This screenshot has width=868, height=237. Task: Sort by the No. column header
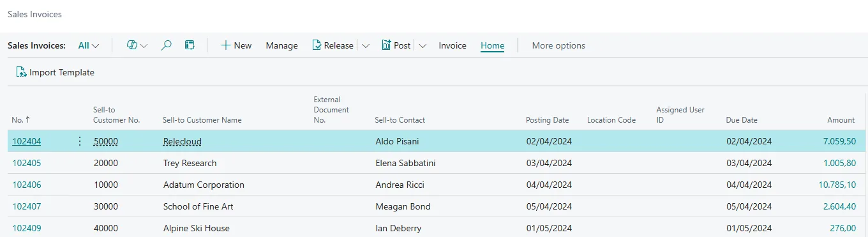[x=21, y=120]
